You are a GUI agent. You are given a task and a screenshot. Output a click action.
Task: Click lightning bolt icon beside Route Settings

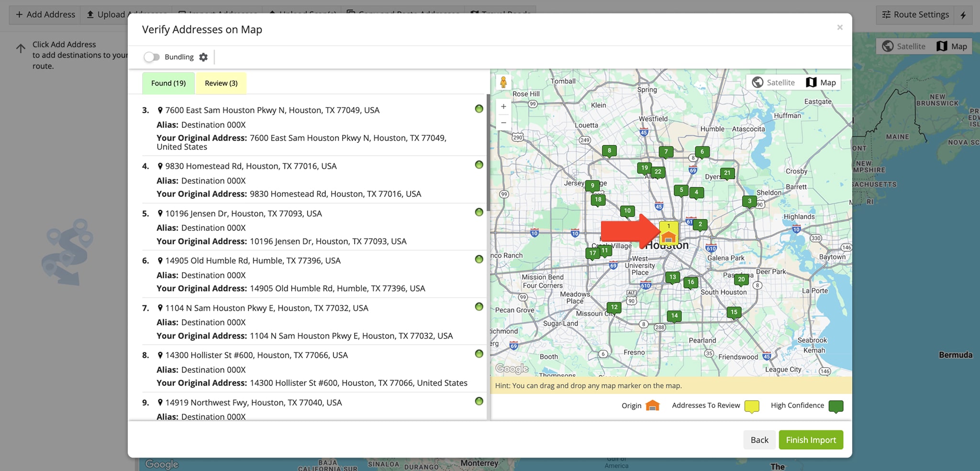[x=963, y=15]
